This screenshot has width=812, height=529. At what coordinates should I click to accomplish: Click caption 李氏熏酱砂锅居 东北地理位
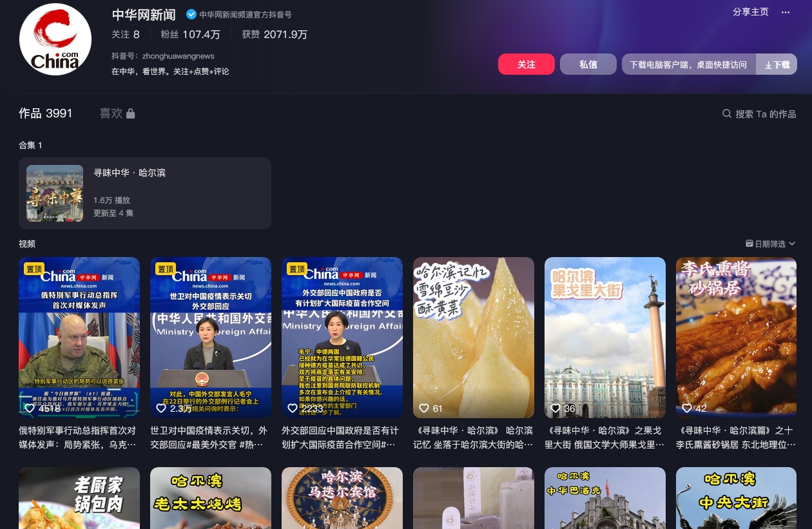(x=735, y=438)
